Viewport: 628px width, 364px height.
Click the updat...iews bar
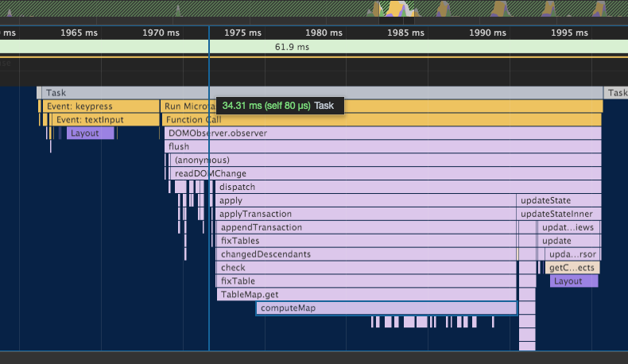coord(568,227)
